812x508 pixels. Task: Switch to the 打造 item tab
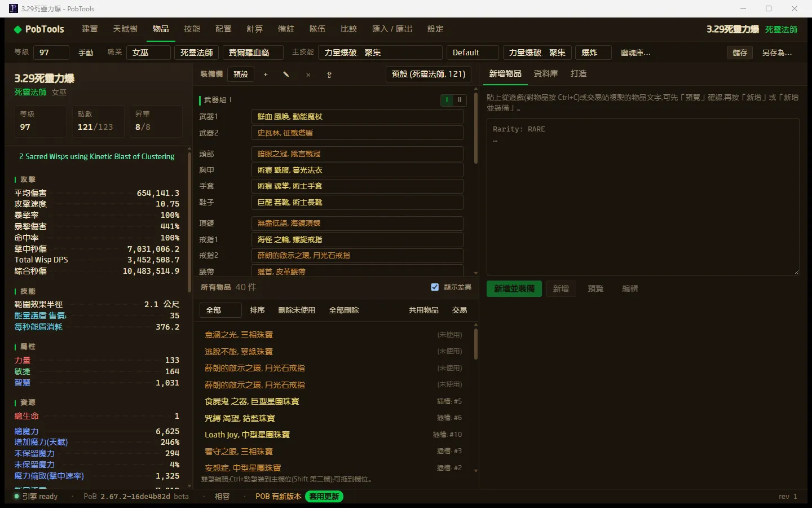579,74
